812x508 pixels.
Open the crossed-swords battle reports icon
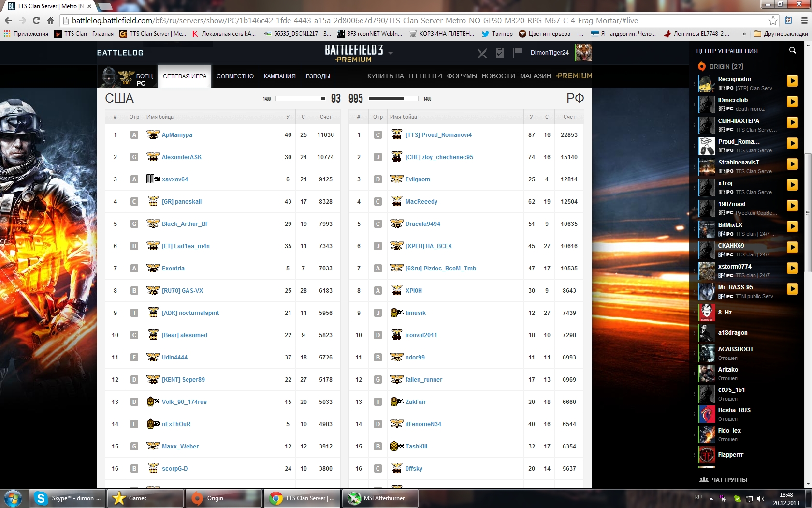(482, 53)
